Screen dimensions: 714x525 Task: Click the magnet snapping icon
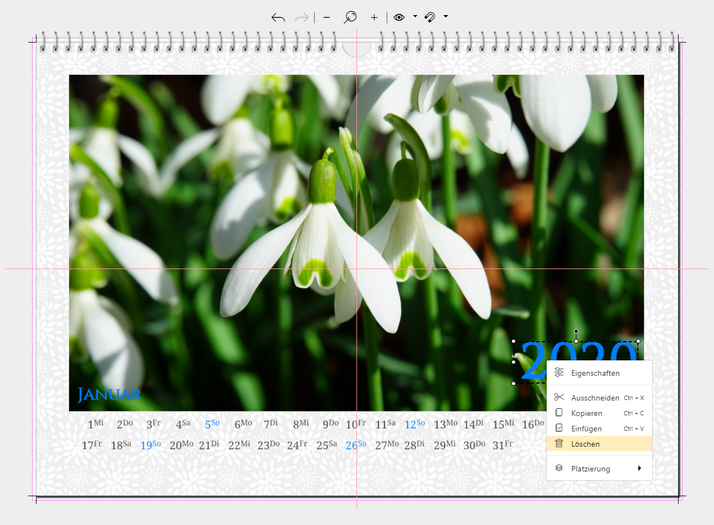[430, 17]
